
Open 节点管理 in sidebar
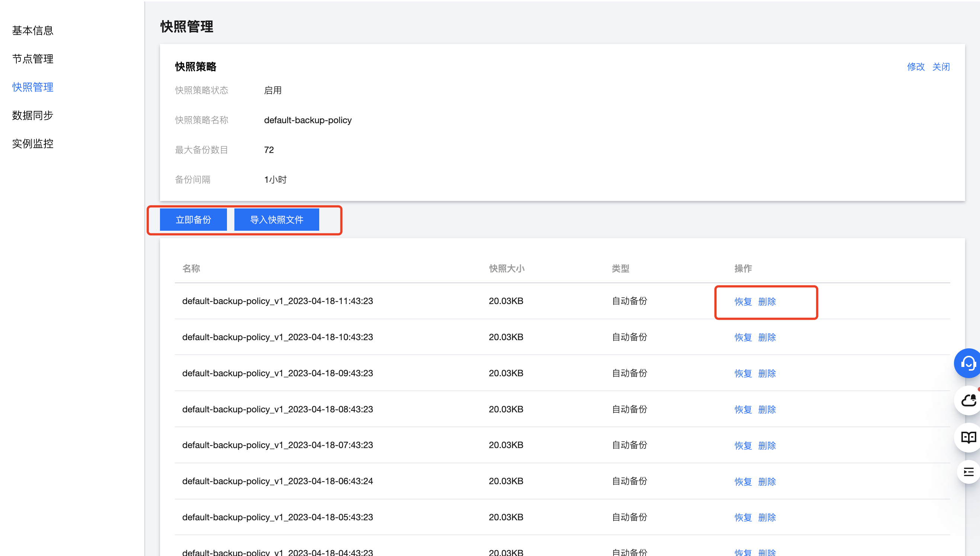coord(33,59)
